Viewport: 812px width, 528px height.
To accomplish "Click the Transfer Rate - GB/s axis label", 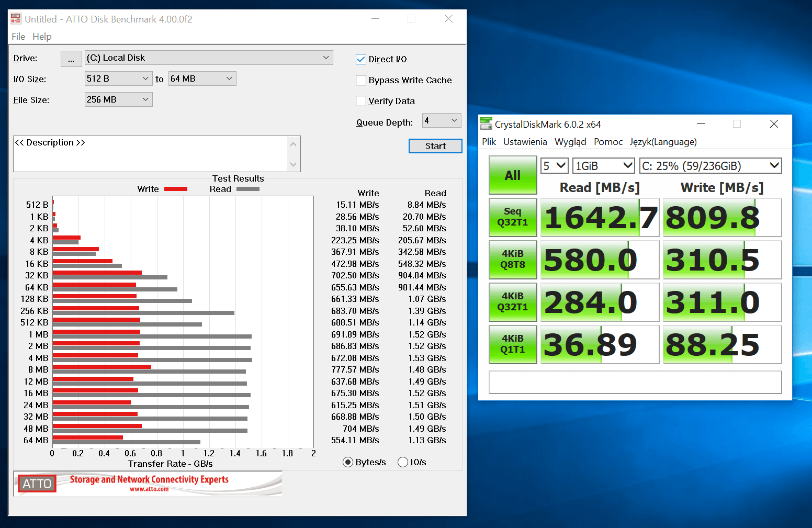I will click(171, 464).
